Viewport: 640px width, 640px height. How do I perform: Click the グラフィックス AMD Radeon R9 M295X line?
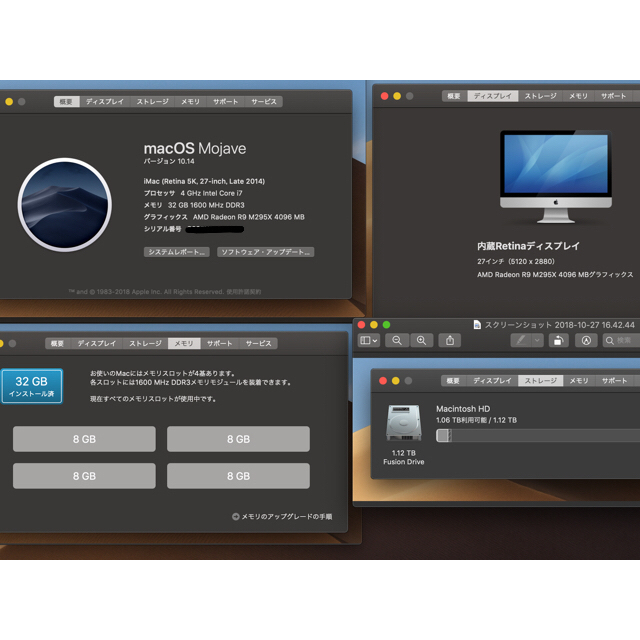[224, 217]
